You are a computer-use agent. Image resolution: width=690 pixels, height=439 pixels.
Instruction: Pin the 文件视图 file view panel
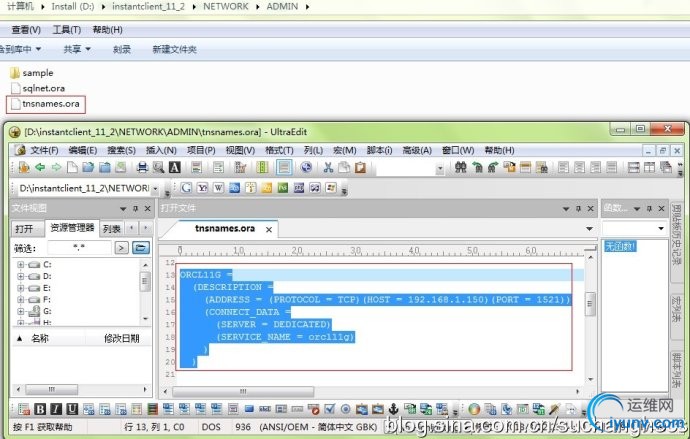(x=136, y=209)
